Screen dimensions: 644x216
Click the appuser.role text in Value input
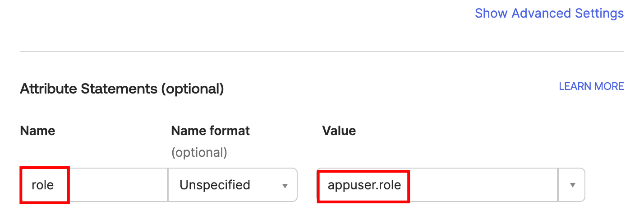pos(364,185)
